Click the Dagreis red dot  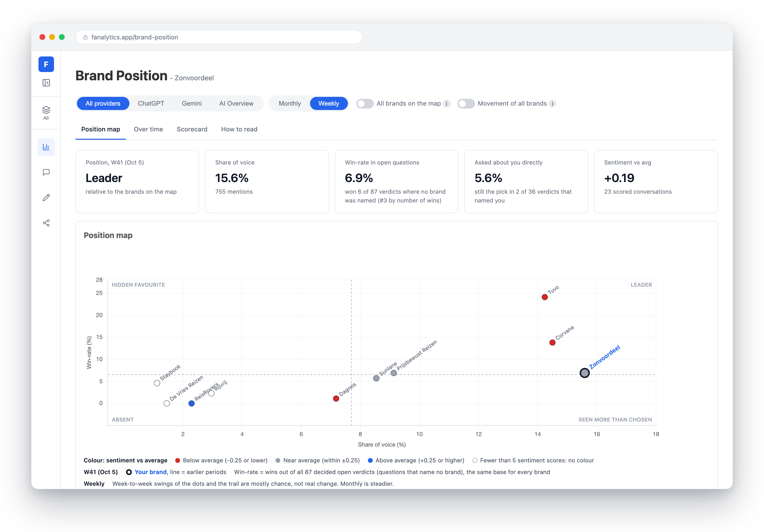[336, 399]
